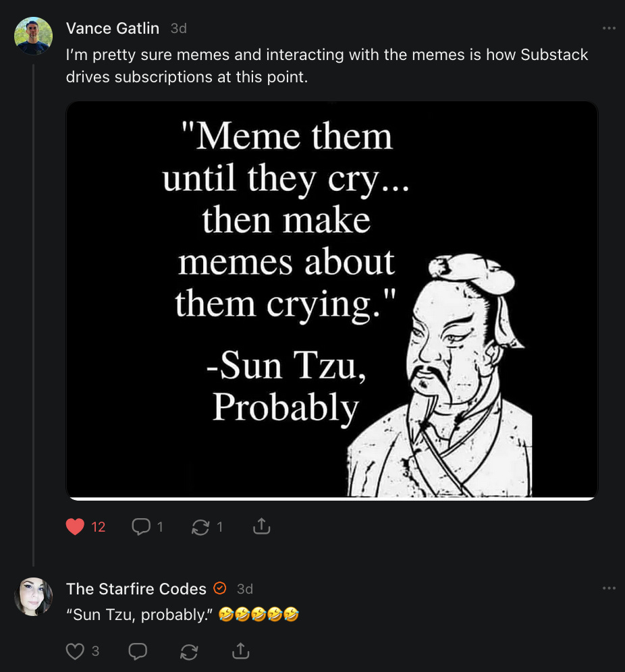Open Vance Gatlin's profile name link
The image size is (625, 672).
(113, 28)
